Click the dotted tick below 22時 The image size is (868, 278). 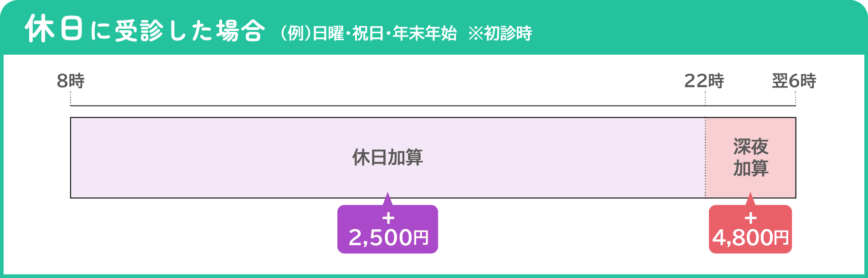coord(705,98)
